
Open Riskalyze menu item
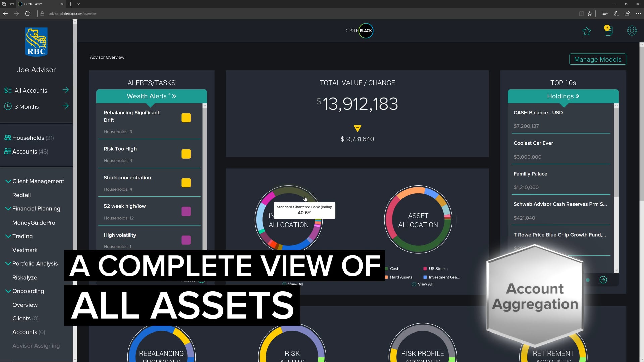coord(25,278)
